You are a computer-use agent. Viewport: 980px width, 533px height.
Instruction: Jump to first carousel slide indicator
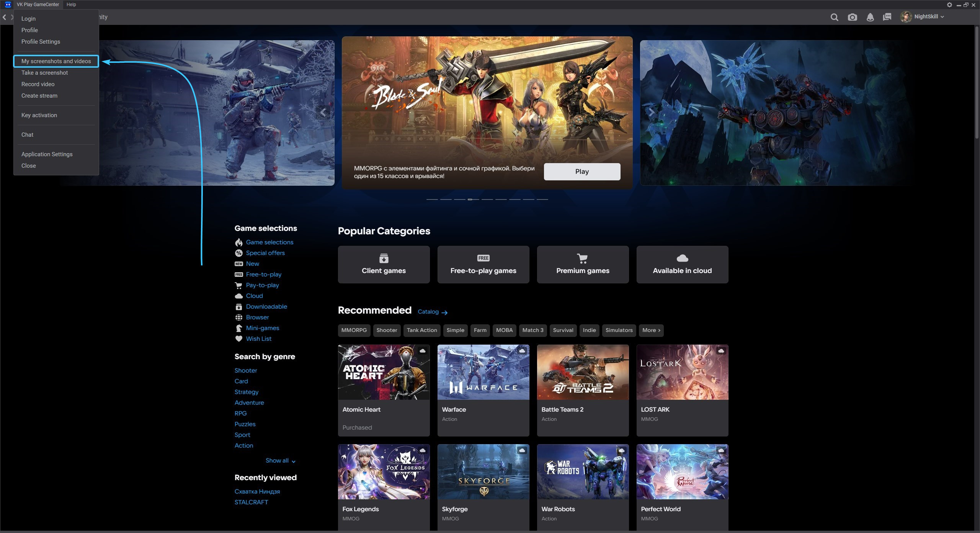(432, 199)
